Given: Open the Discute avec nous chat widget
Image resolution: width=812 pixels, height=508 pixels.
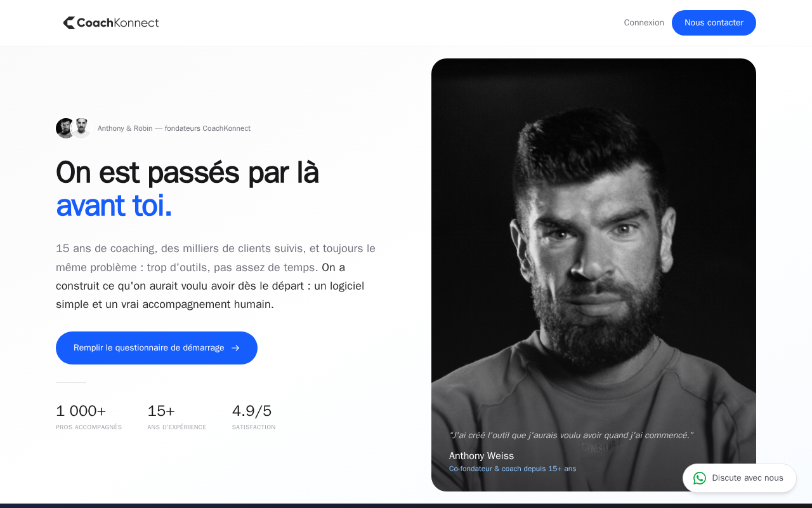Looking at the screenshot, I should (740, 478).
